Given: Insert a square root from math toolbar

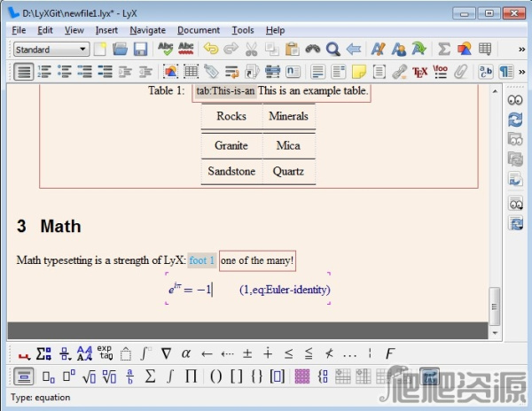Looking at the screenshot, I should 89,376.
